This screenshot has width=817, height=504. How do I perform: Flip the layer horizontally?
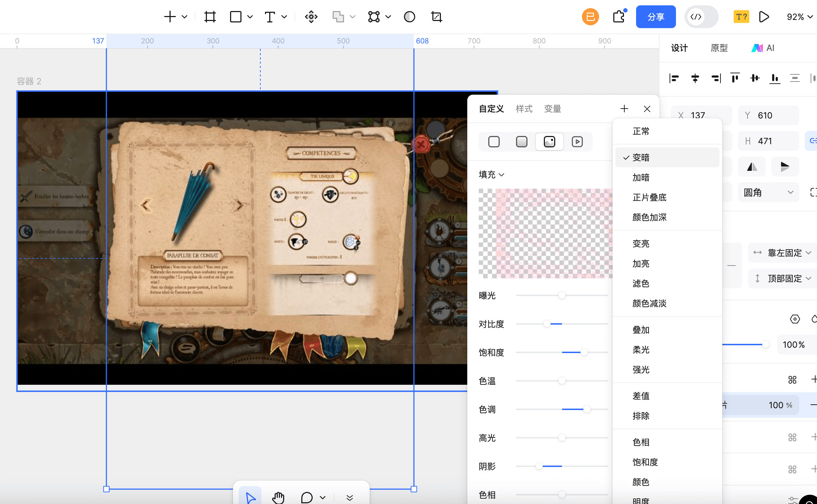tap(752, 167)
